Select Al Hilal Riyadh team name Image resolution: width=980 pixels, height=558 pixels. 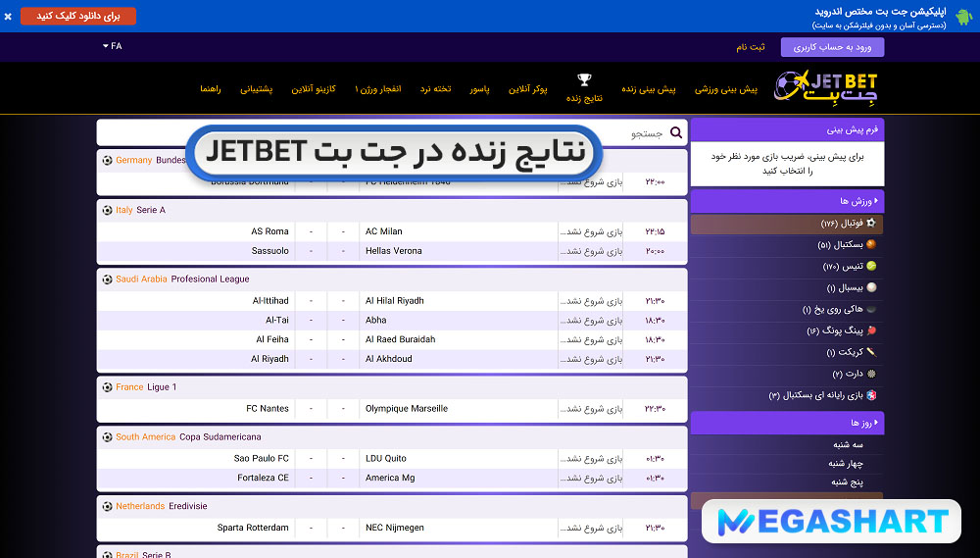click(x=394, y=301)
